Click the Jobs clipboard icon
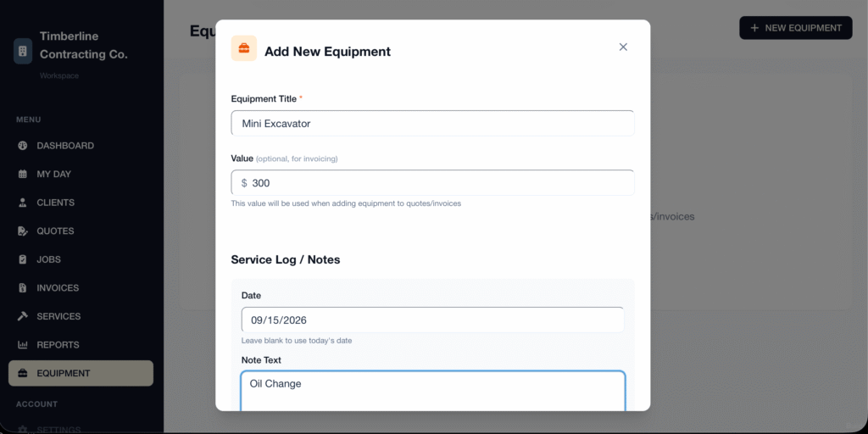The height and width of the screenshot is (434, 868). point(23,259)
